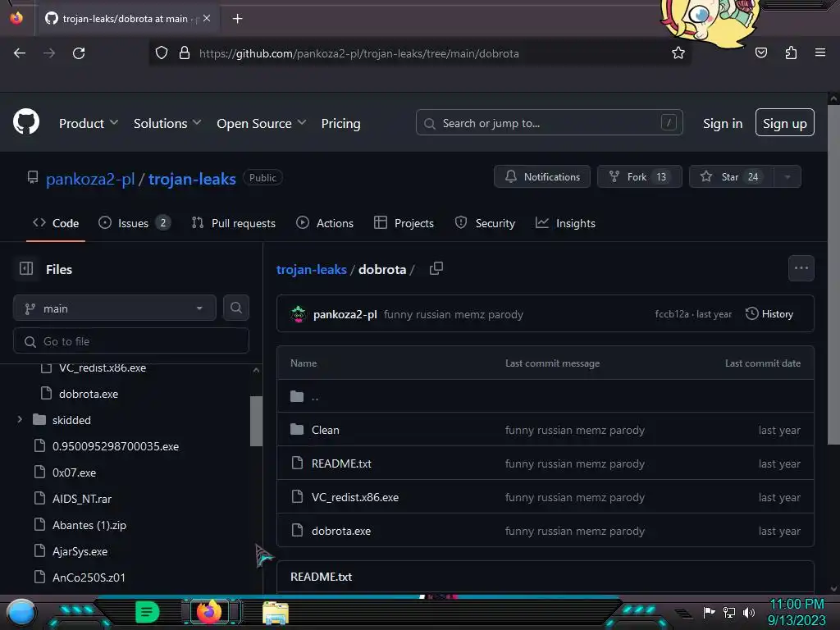Click the tracking protection shield icon

[162, 53]
